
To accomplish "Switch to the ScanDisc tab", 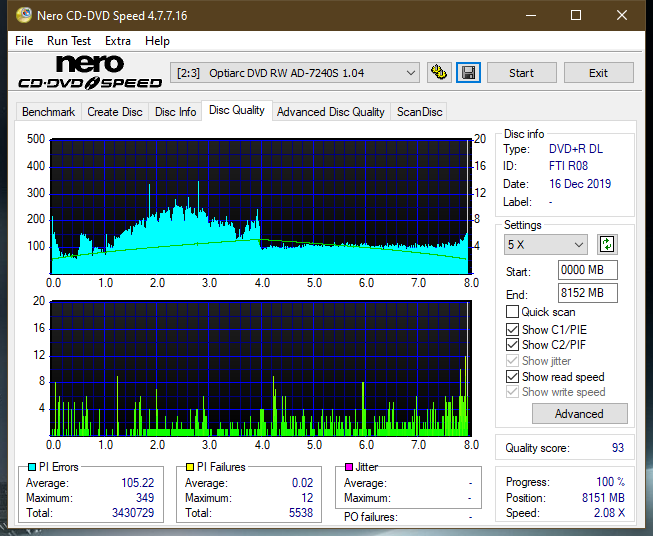I will pos(419,112).
